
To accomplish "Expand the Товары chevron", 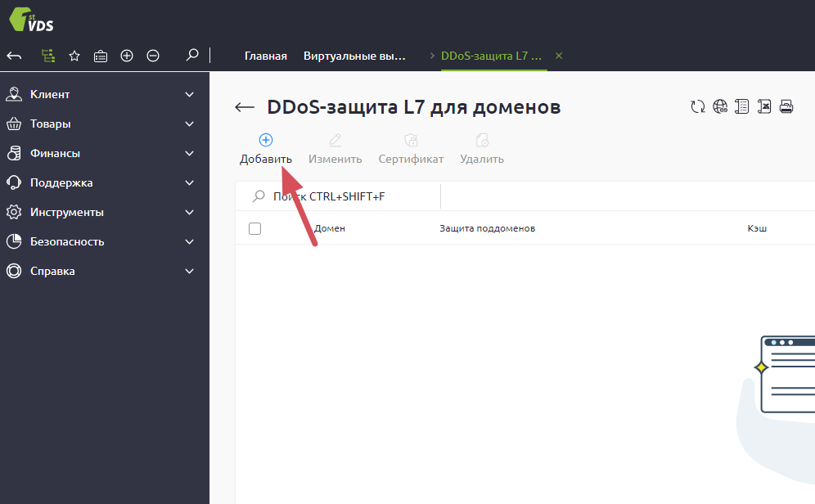I will pos(189,124).
